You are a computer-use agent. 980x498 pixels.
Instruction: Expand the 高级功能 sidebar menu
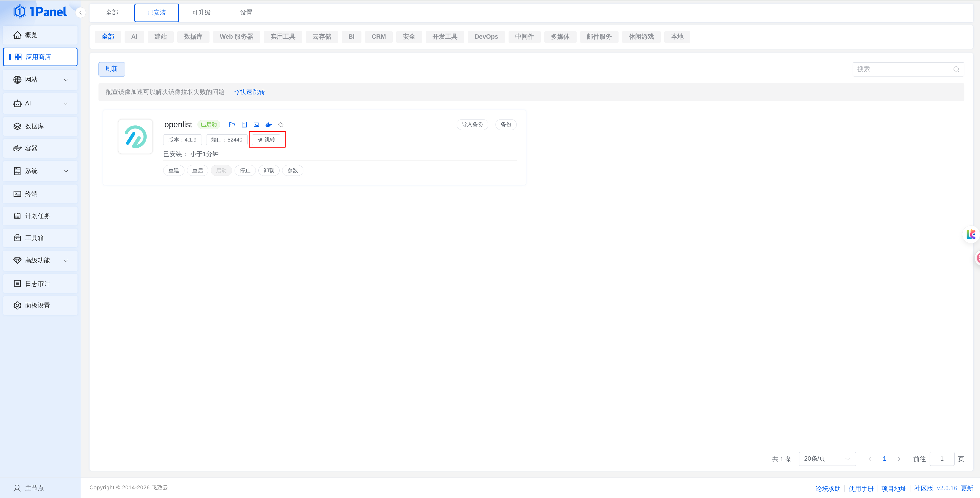(x=40, y=261)
